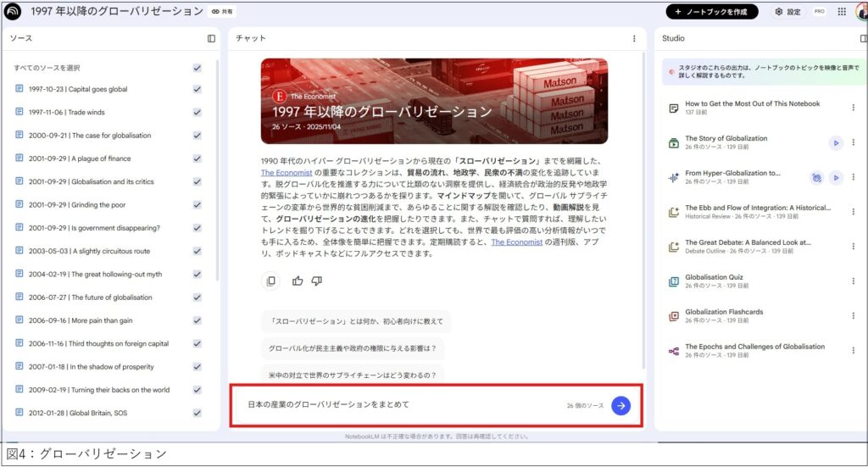
Task: Open more options for Globalisation Quiz
Action: pos(853,281)
